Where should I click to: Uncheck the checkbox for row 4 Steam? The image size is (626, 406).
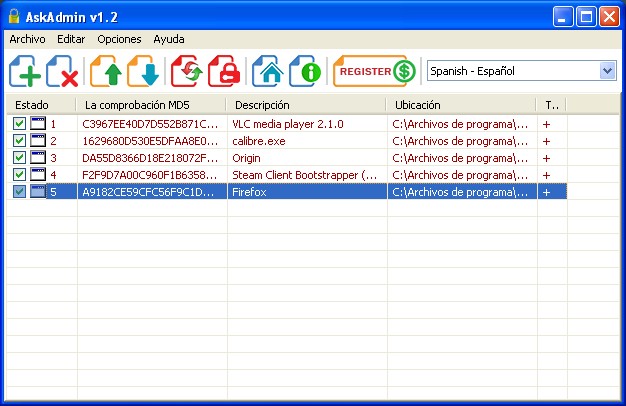click(19, 174)
